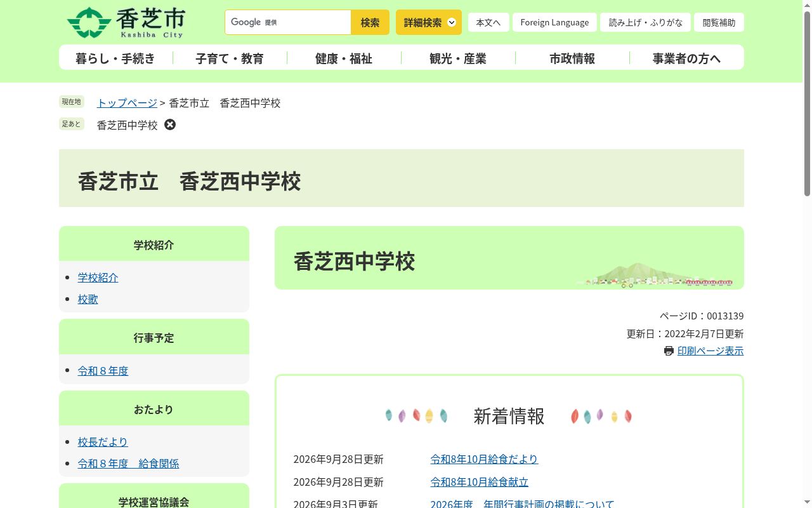Click the ページID：0013139 text
This screenshot has height=508, width=812.
click(702, 316)
